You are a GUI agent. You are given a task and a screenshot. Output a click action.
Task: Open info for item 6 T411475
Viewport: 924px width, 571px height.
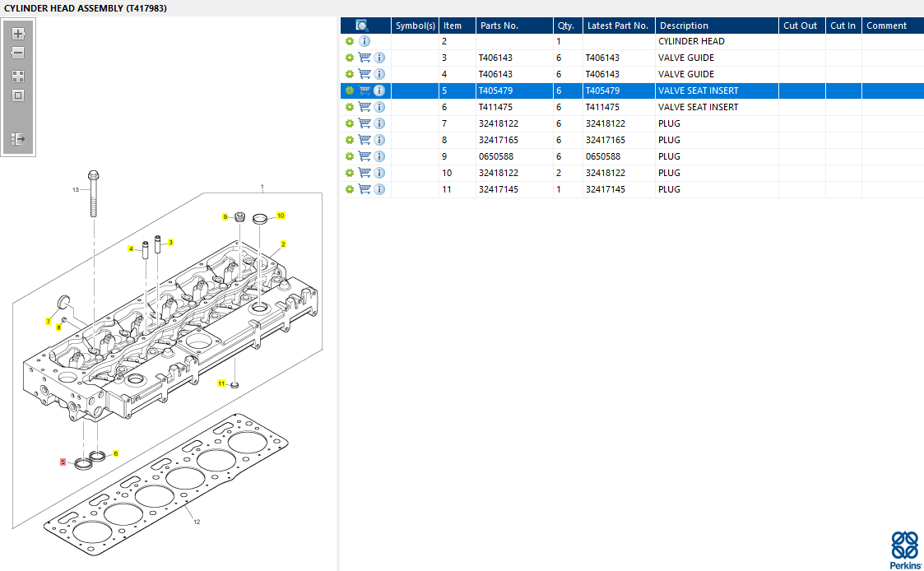pos(379,107)
